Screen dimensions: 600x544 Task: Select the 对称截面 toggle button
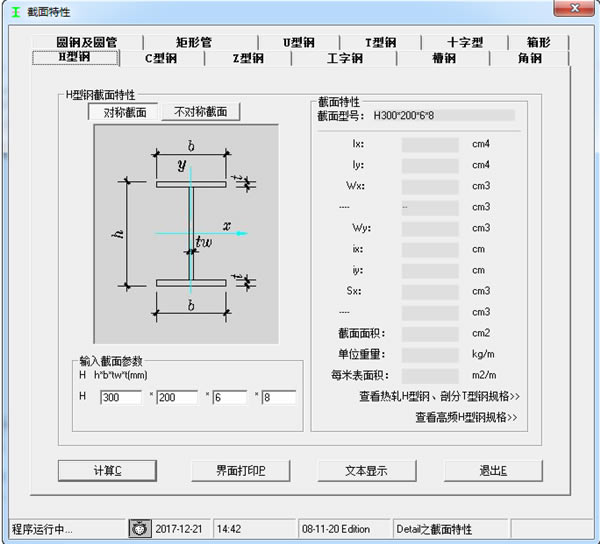124,112
